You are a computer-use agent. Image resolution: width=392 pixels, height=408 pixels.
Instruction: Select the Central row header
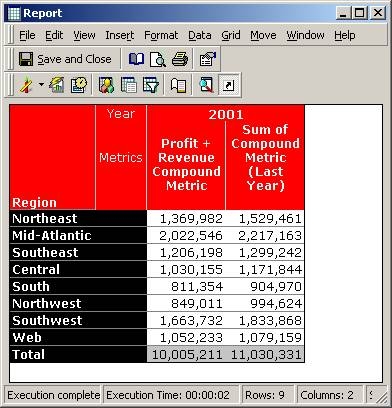point(78,269)
